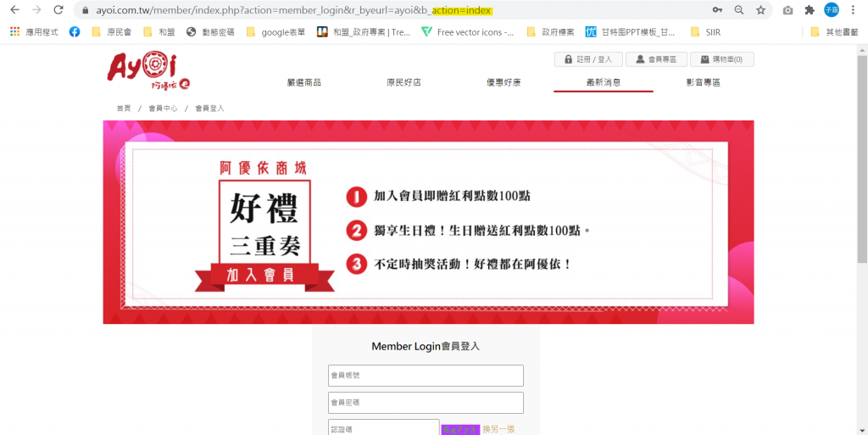Open the 原民會 bookmark folder
The height and width of the screenshot is (435, 868).
[112, 32]
